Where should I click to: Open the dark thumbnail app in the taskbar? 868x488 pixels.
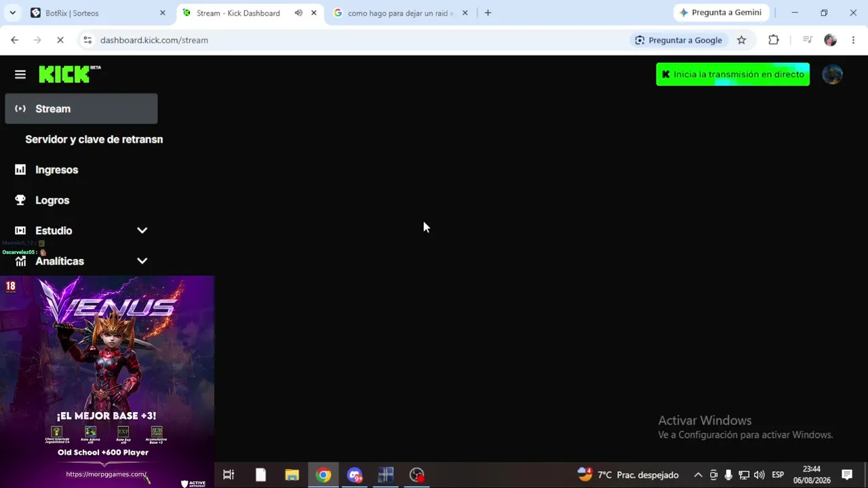[386, 475]
